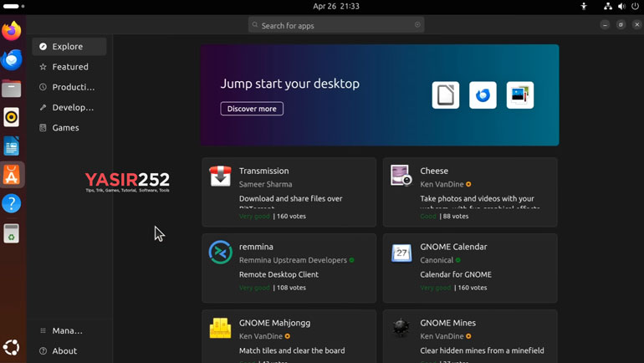Open the accessibility menu in top bar
Image resolution: width=644 pixels, height=363 pixels.
pos(584,6)
